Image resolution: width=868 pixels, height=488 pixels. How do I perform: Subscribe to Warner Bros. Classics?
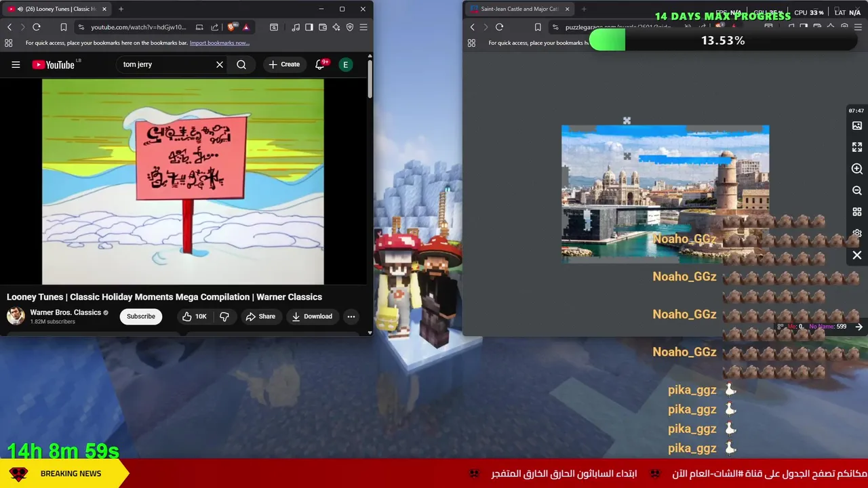[x=141, y=317]
